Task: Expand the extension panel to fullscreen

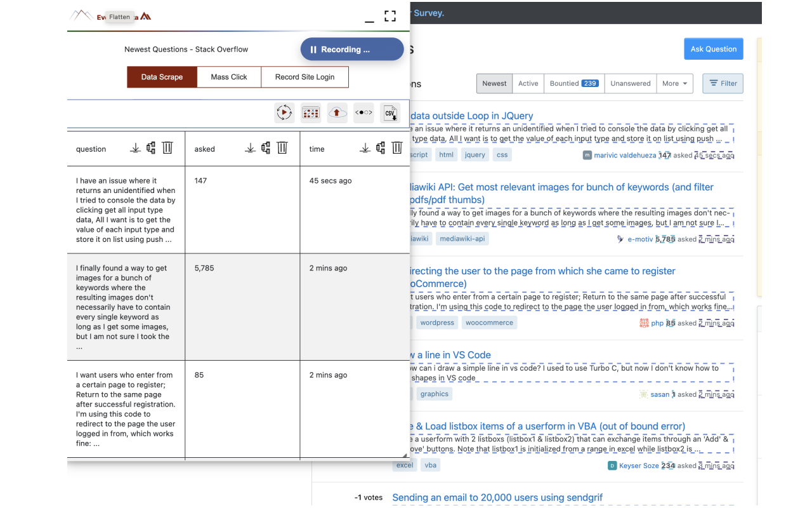Action: pyautogui.click(x=390, y=17)
